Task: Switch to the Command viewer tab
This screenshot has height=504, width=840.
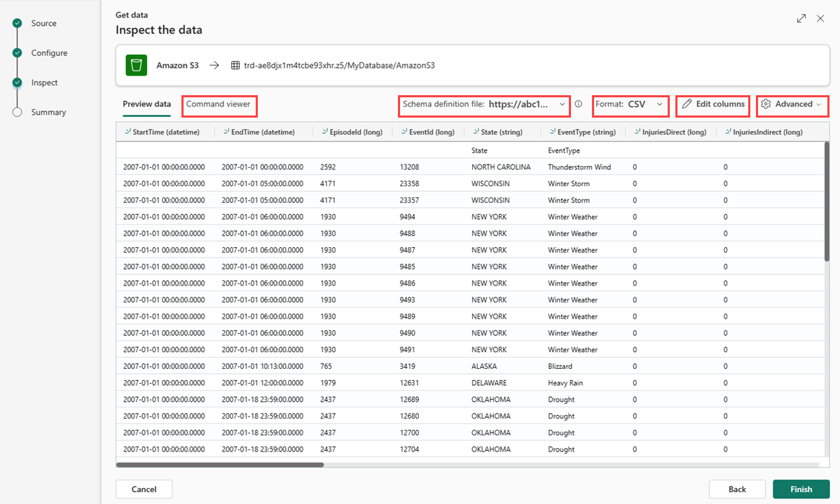Action: pos(219,104)
